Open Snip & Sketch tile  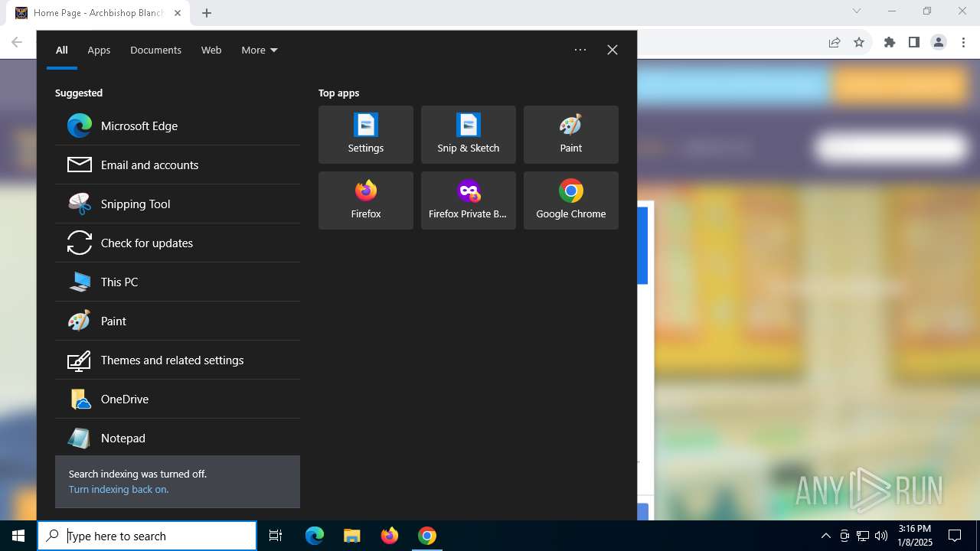[469, 135]
